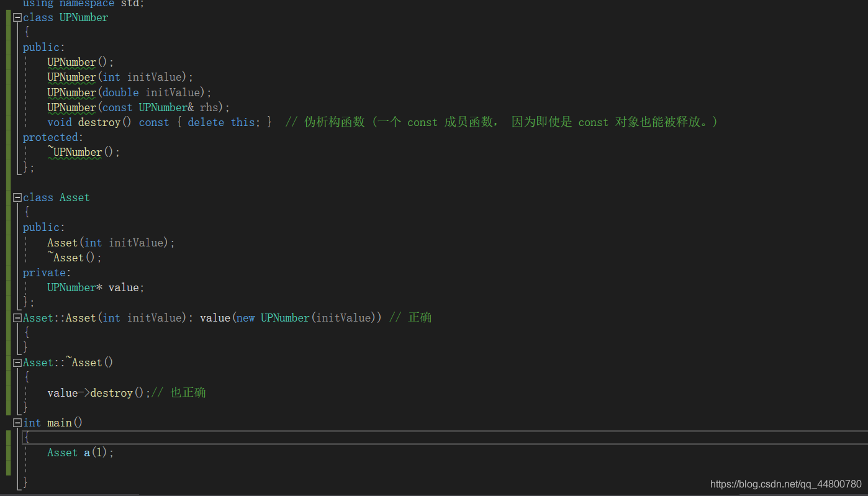Collapse the class Asset block
The image size is (868, 496).
pyautogui.click(x=17, y=197)
